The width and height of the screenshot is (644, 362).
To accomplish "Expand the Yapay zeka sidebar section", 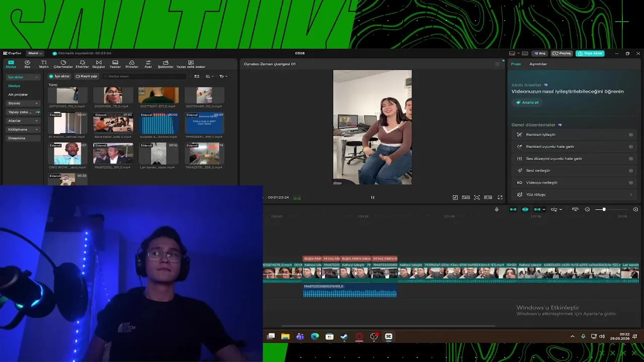I will point(23,112).
